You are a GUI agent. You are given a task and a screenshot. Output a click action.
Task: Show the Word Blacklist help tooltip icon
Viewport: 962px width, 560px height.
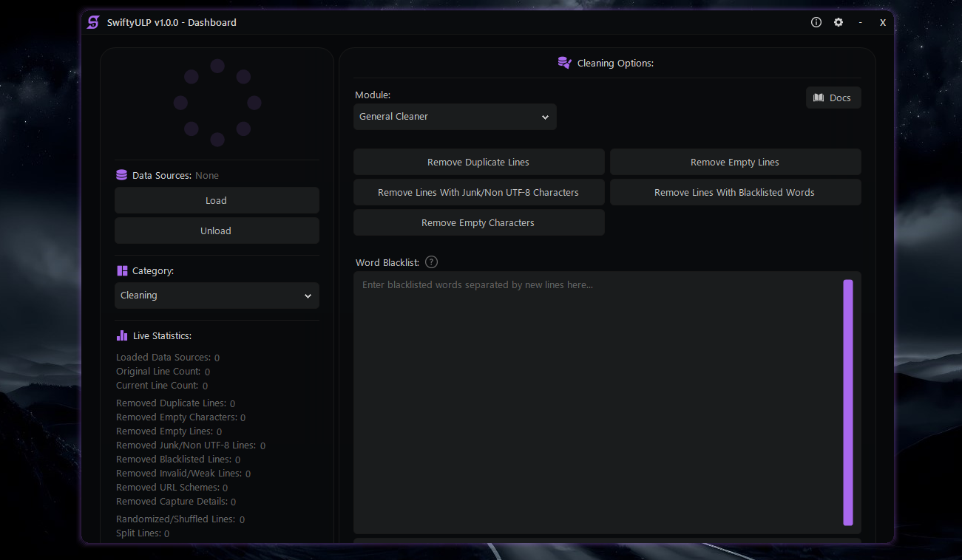coord(432,262)
